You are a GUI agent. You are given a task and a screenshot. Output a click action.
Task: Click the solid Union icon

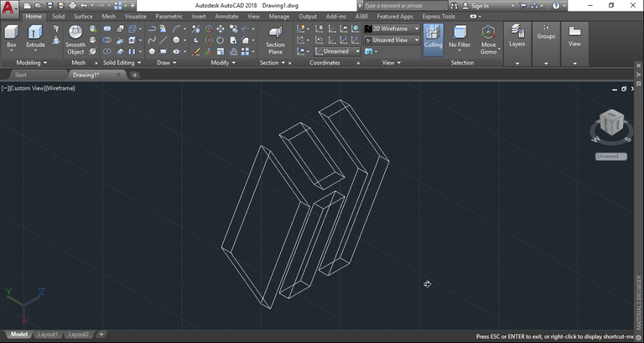[x=107, y=29]
